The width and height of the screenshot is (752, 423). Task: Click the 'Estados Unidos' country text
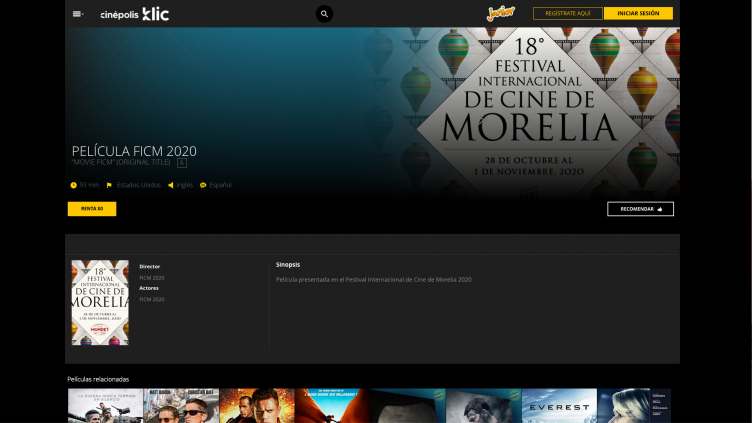(139, 185)
